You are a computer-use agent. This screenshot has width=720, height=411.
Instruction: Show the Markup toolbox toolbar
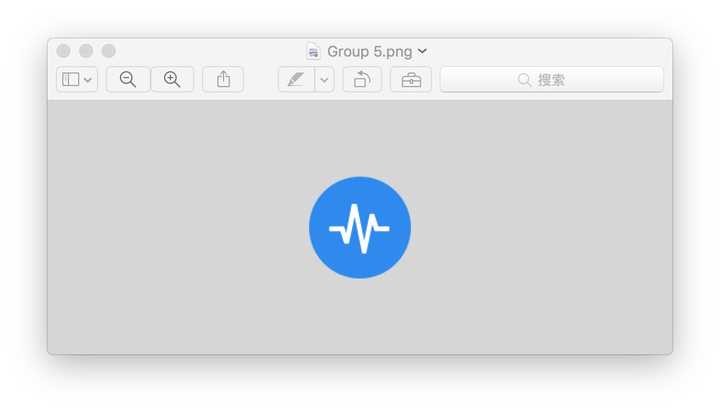(x=411, y=80)
